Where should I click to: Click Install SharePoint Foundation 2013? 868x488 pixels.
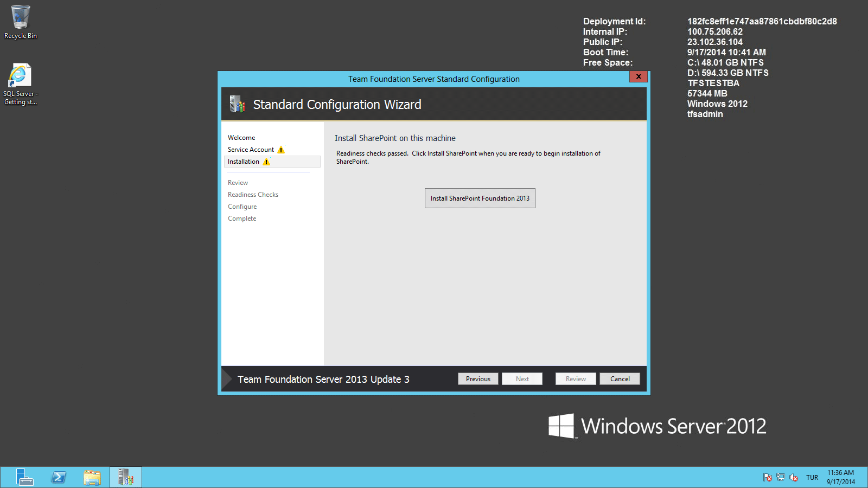(x=480, y=198)
